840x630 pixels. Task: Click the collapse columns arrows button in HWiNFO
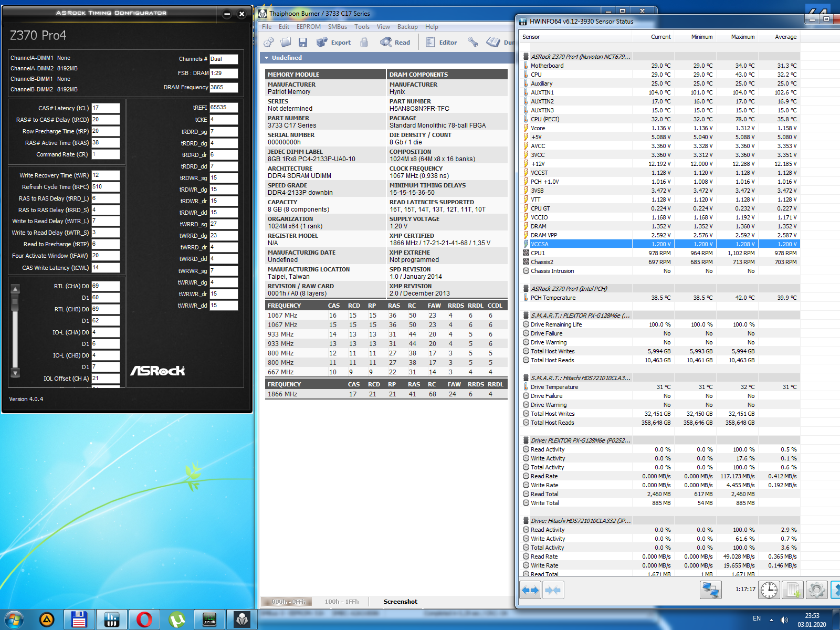point(553,590)
